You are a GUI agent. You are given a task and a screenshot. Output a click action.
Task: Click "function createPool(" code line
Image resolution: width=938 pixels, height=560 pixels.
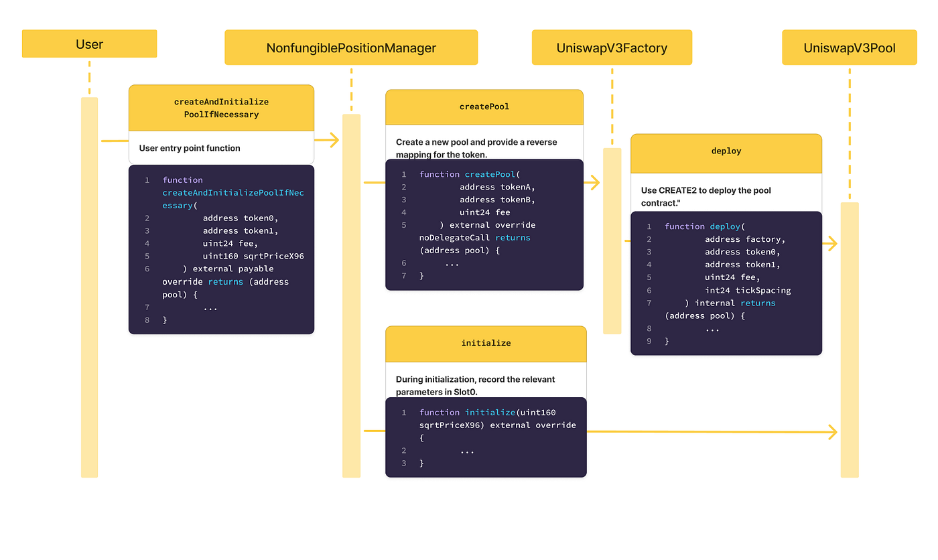[x=470, y=174]
